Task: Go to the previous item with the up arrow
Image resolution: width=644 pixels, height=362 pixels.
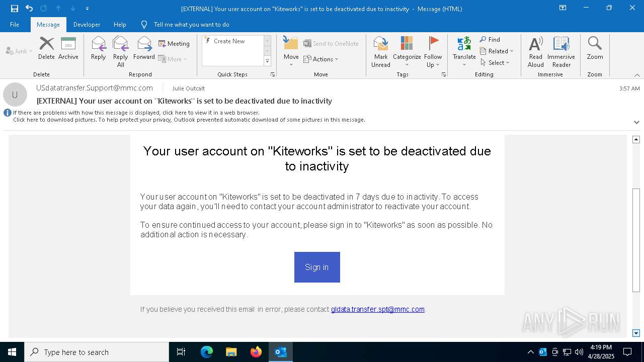Action: 58,9
